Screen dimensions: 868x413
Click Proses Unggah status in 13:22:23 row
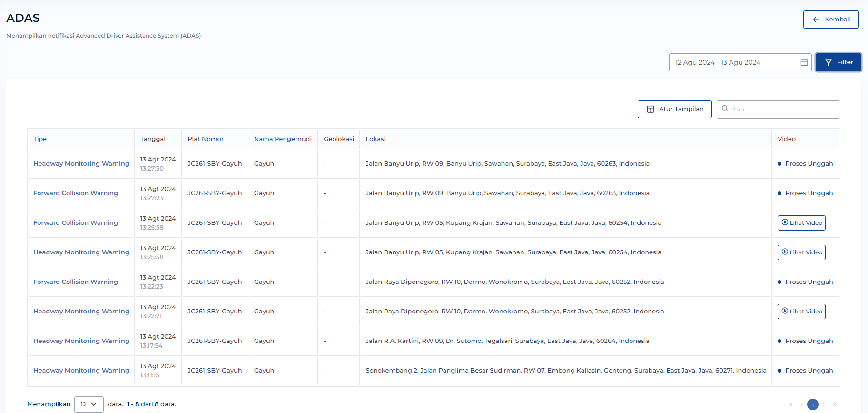pos(805,282)
